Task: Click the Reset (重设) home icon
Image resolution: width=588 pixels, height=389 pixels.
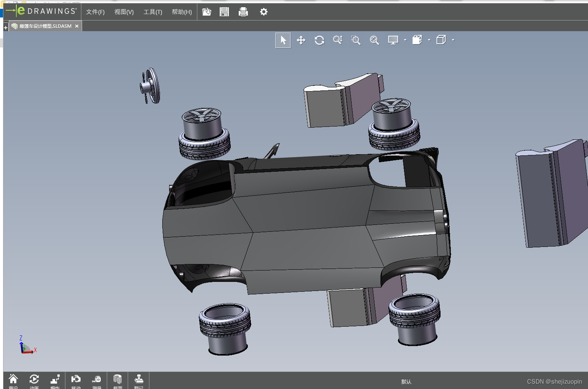Action: click(x=13, y=381)
